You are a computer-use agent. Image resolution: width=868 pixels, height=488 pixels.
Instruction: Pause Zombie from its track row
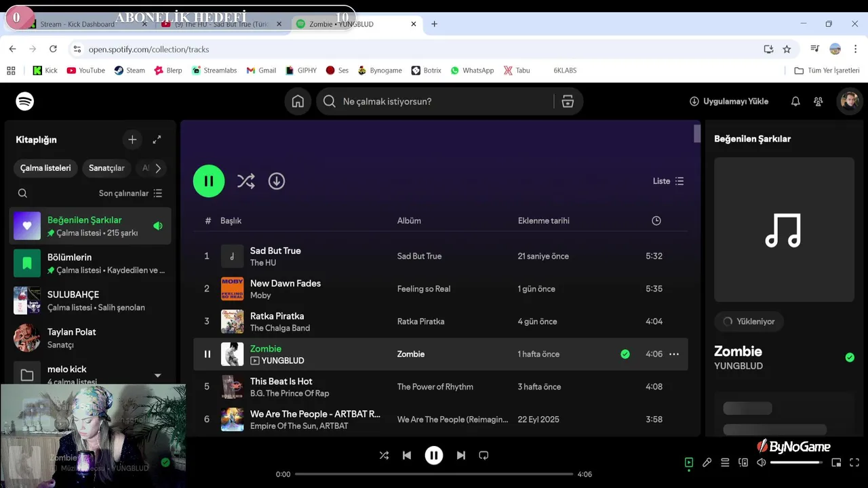pyautogui.click(x=207, y=354)
